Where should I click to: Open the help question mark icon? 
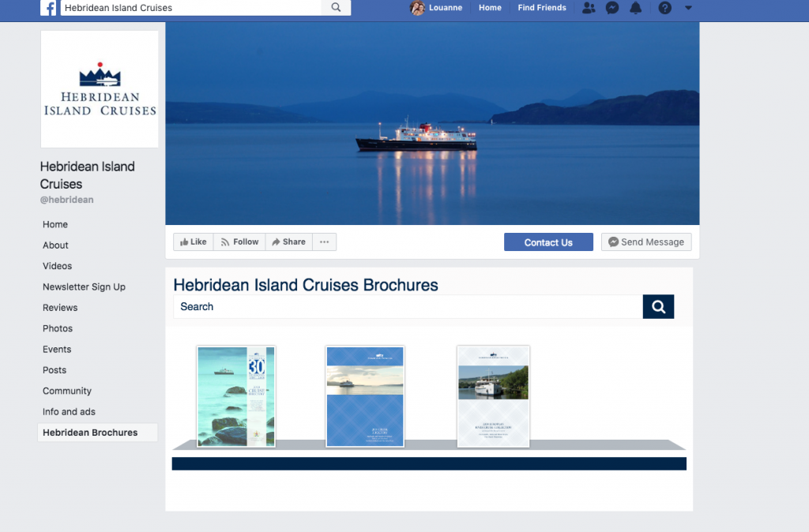pos(664,8)
